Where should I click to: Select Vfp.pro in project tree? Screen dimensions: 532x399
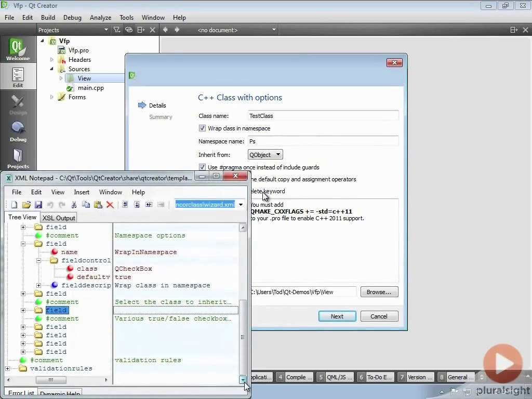(x=78, y=50)
